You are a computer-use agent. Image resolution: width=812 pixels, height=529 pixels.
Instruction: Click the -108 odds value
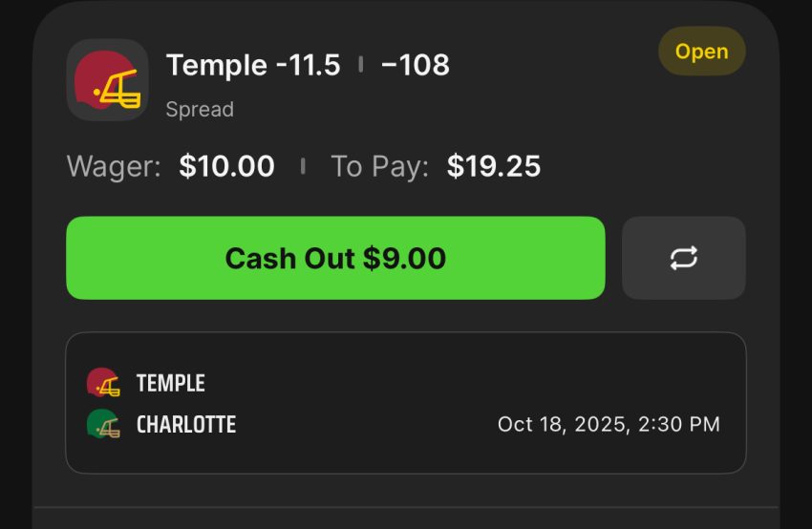[x=415, y=65]
